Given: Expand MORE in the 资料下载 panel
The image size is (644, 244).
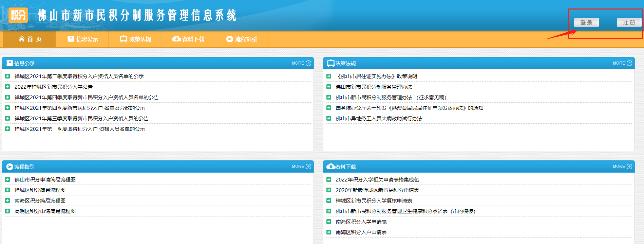Looking at the screenshot, I should coord(622,167).
